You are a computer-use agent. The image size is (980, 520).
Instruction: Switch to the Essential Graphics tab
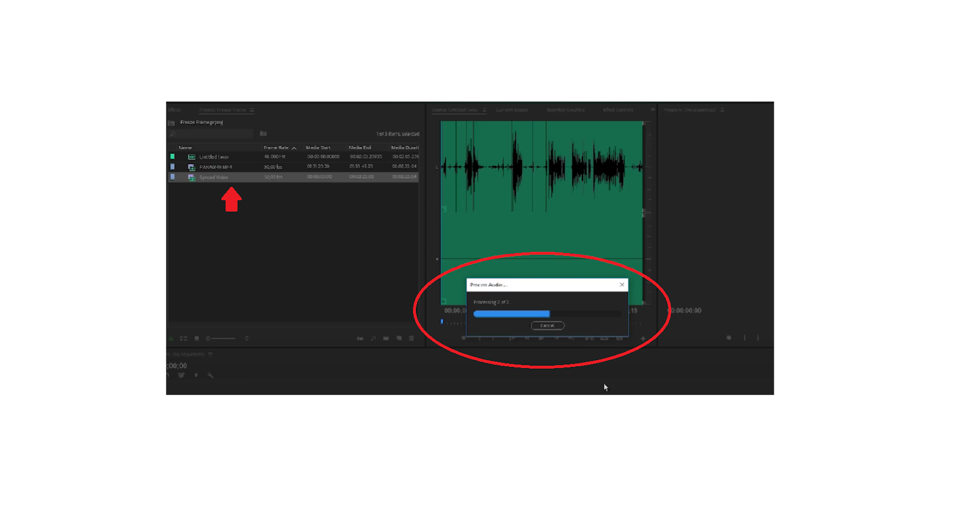[x=565, y=110]
